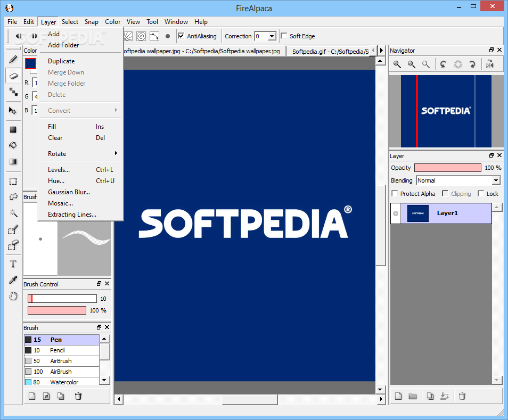Select the Move tool

click(13, 111)
